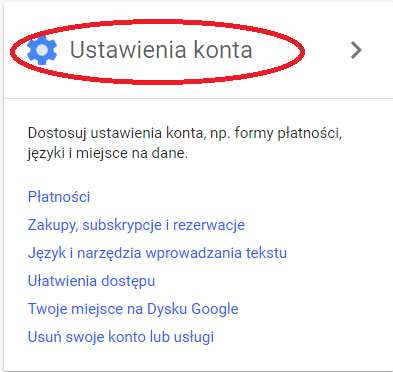Image resolution: width=393 pixels, height=372 pixels.
Task: Click the blue gear settings icon
Action: (42, 50)
